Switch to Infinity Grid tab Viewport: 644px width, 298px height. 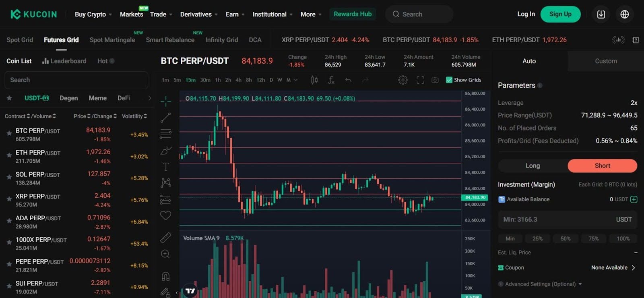tap(221, 40)
